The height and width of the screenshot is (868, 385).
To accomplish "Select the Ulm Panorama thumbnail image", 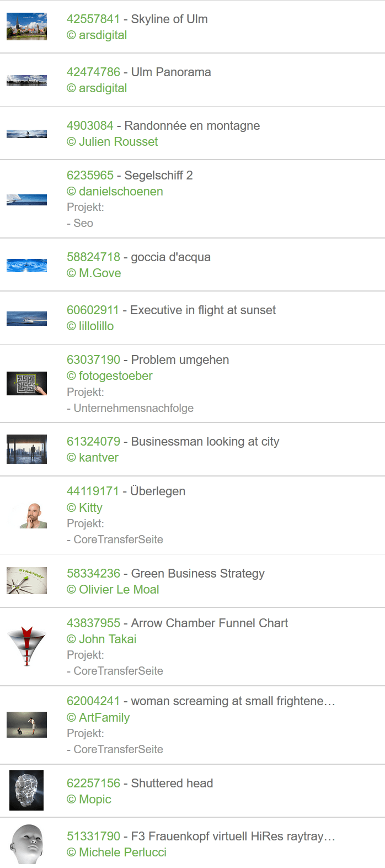I will pyautogui.click(x=26, y=80).
